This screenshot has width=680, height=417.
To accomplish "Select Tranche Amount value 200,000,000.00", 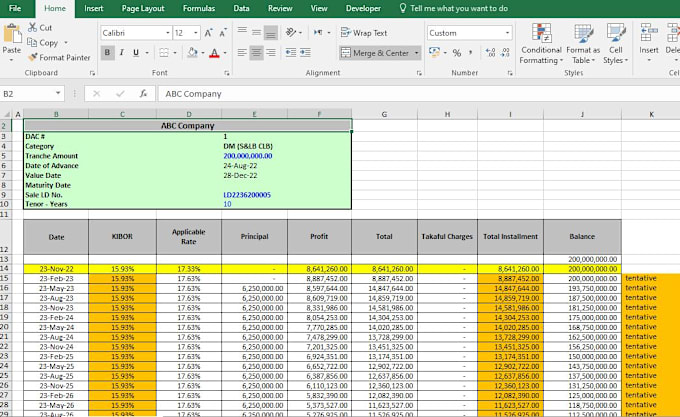I will tap(248, 156).
